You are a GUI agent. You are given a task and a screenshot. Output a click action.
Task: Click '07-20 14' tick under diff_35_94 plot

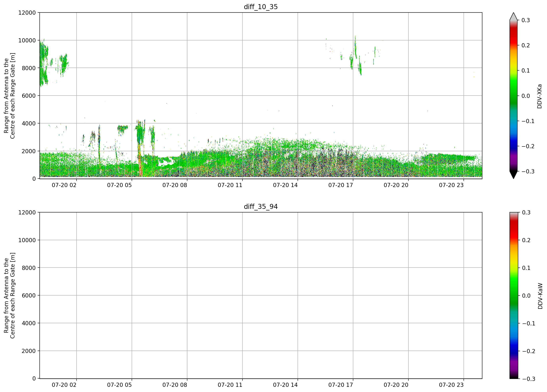pyautogui.click(x=285, y=385)
